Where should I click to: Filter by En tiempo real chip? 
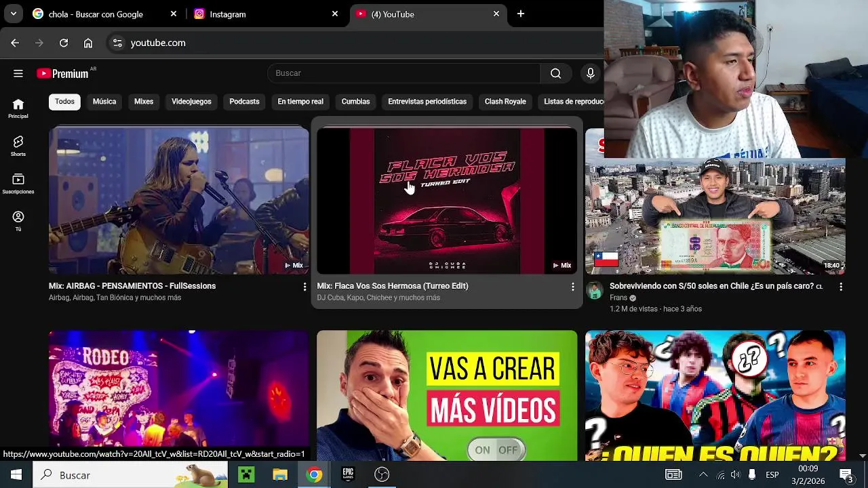point(300,102)
